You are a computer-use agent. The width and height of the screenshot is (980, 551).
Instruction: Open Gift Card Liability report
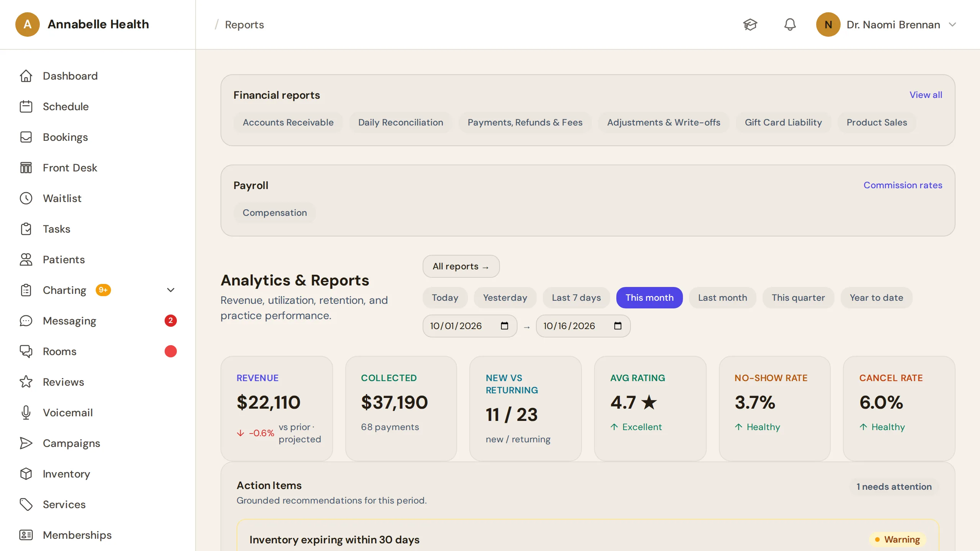point(783,122)
